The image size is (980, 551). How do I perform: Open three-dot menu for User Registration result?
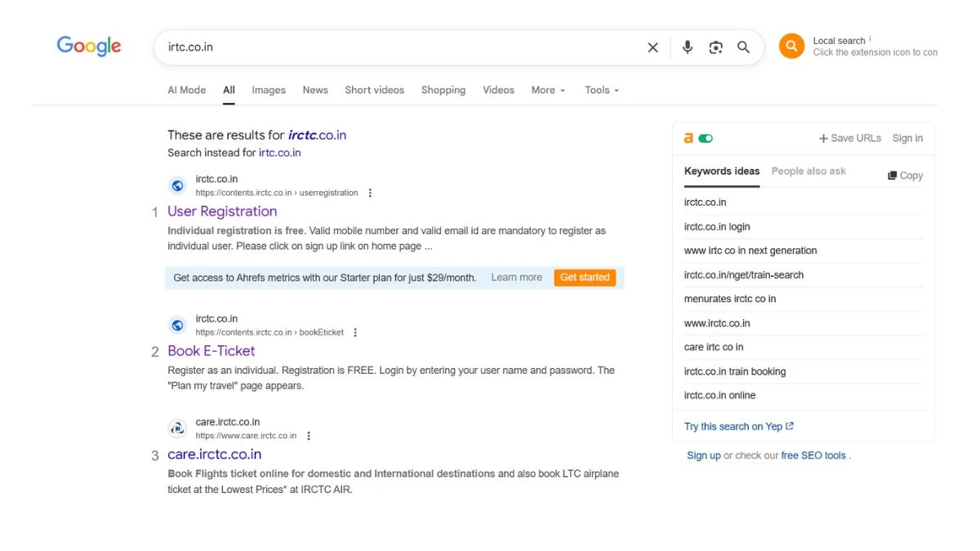(x=370, y=193)
